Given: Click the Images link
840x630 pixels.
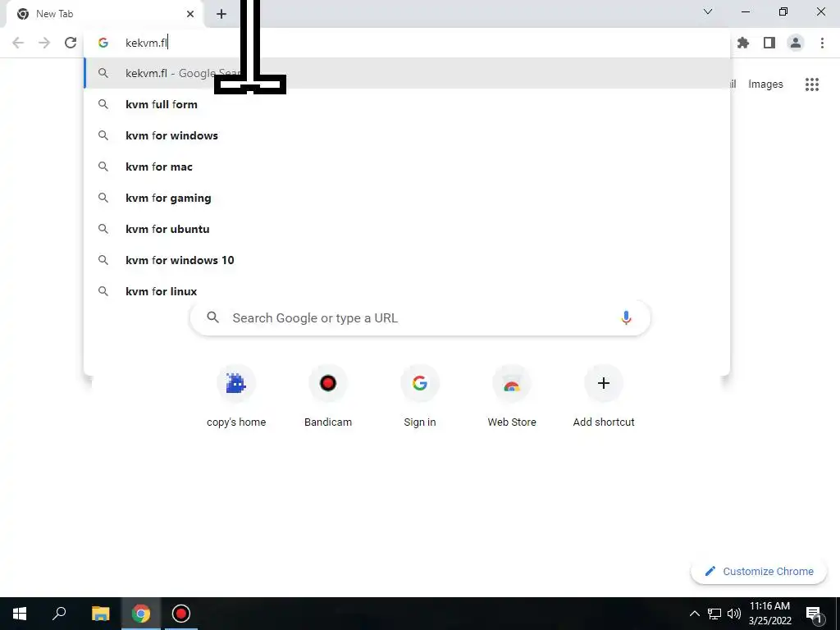Looking at the screenshot, I should (765, 84).
